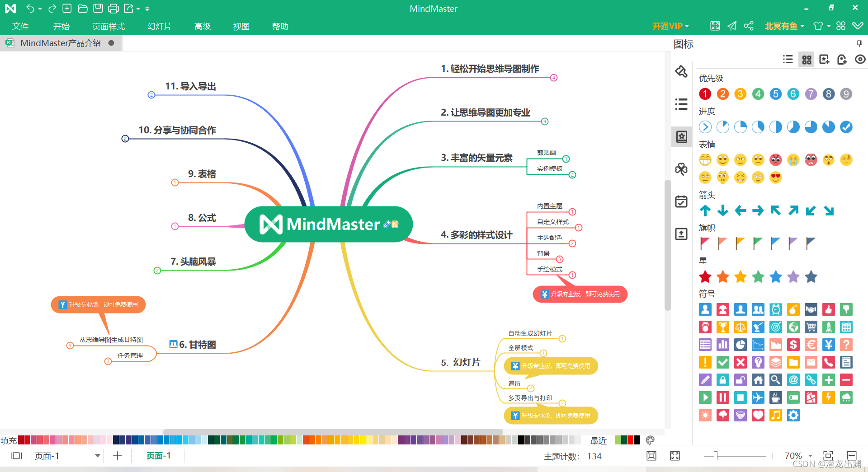Open the 幻灯片 menu
Viewport: 868px width, 472px height.
(160, 26)
